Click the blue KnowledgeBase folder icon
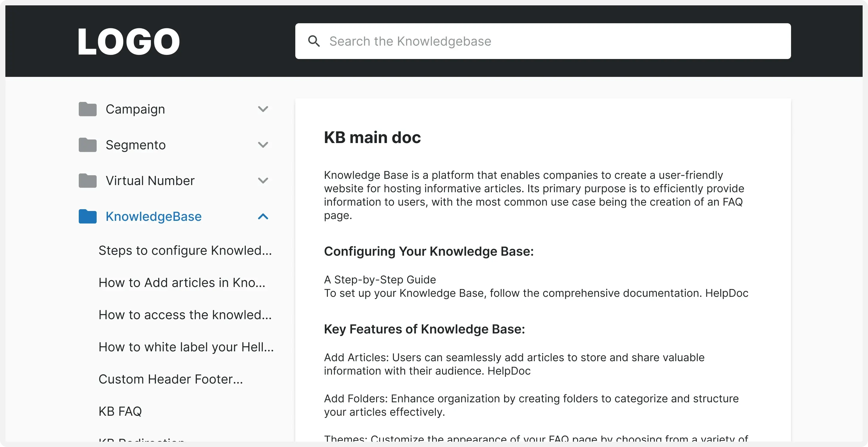 tap(88, 216)
